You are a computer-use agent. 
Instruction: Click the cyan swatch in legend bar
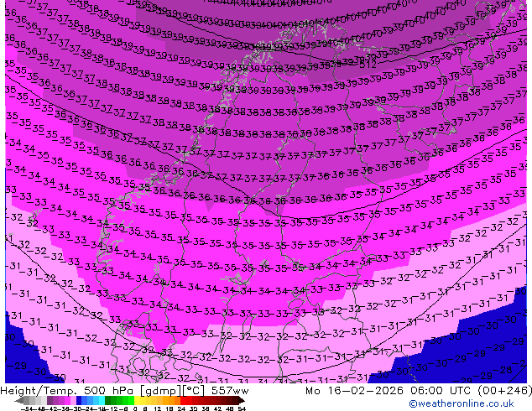102,401
